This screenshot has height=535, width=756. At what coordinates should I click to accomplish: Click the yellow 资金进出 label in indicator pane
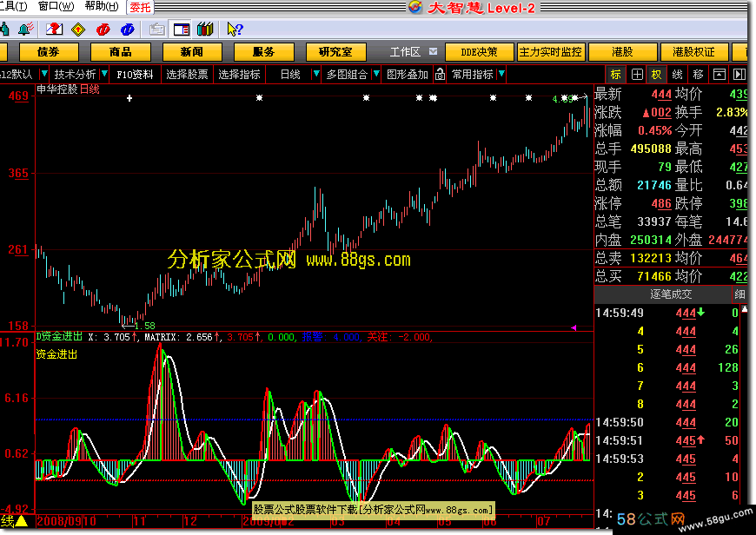pyautogui.click(x=56, y=354)
